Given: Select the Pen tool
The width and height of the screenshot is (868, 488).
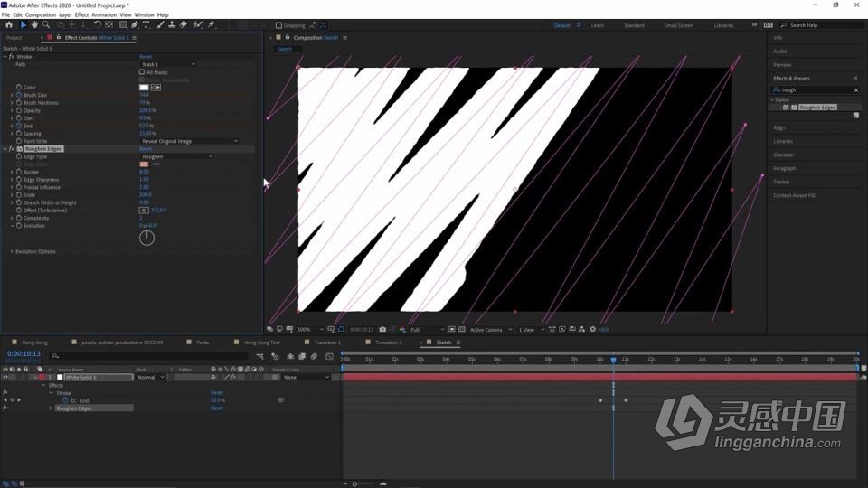Looking at the screenshot, I should tap(135, 25).
